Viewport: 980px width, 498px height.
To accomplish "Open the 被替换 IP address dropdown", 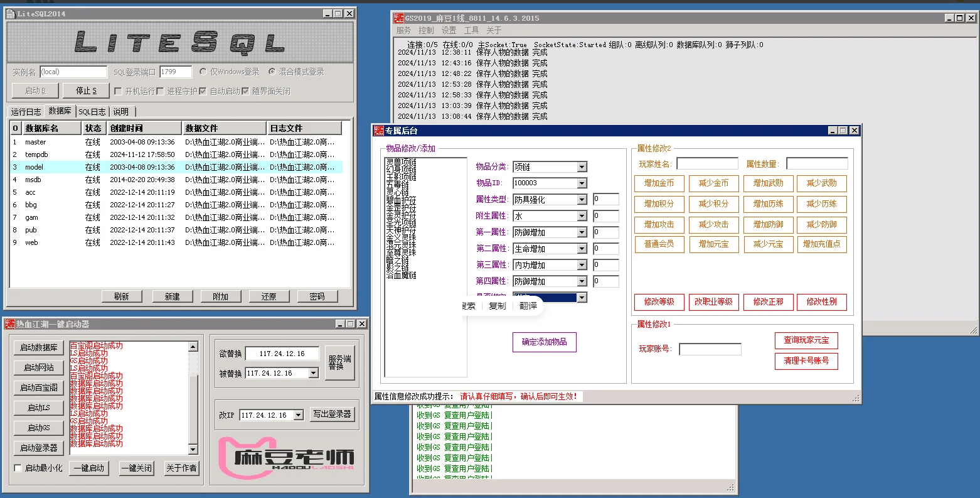I will tap(313, 372).
